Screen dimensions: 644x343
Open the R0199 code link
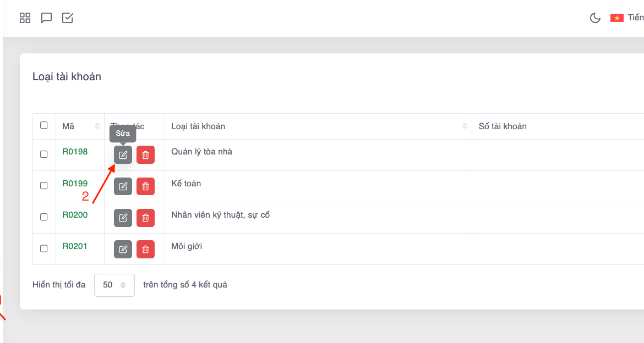click(x=75, y=183)
